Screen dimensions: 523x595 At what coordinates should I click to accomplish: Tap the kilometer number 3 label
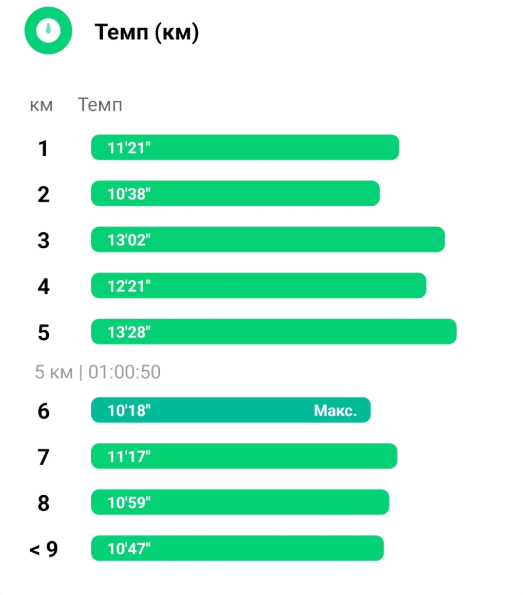coord(44,240)
